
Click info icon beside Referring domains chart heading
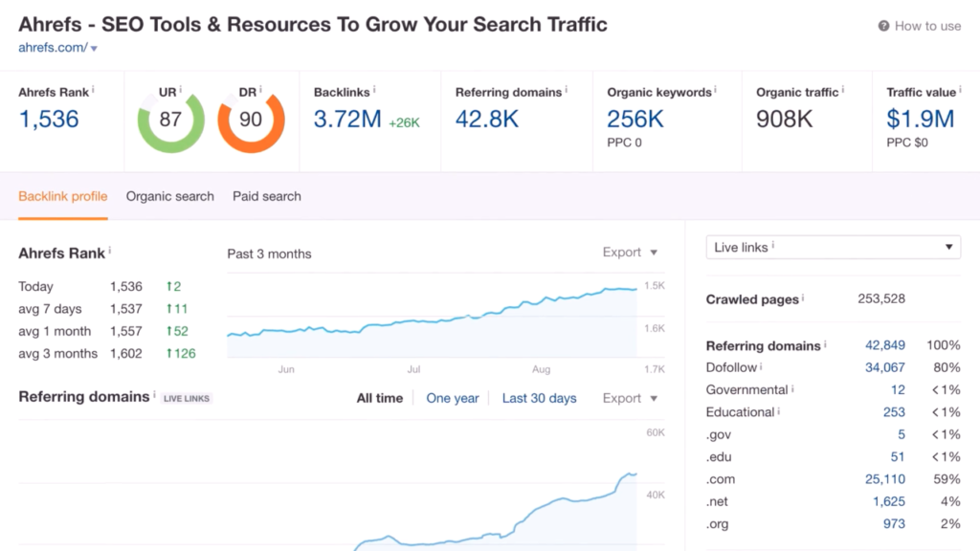[154, 394]
